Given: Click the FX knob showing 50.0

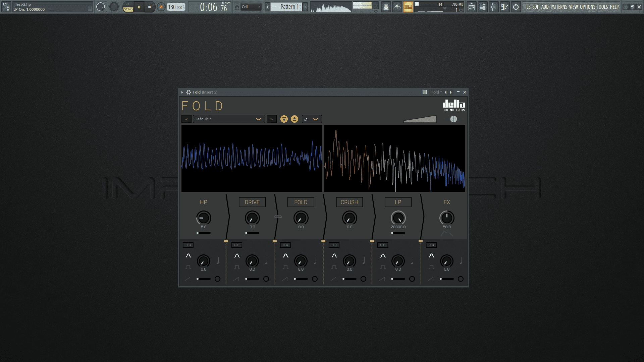Looking at the screenshot, I should (447, 218).
